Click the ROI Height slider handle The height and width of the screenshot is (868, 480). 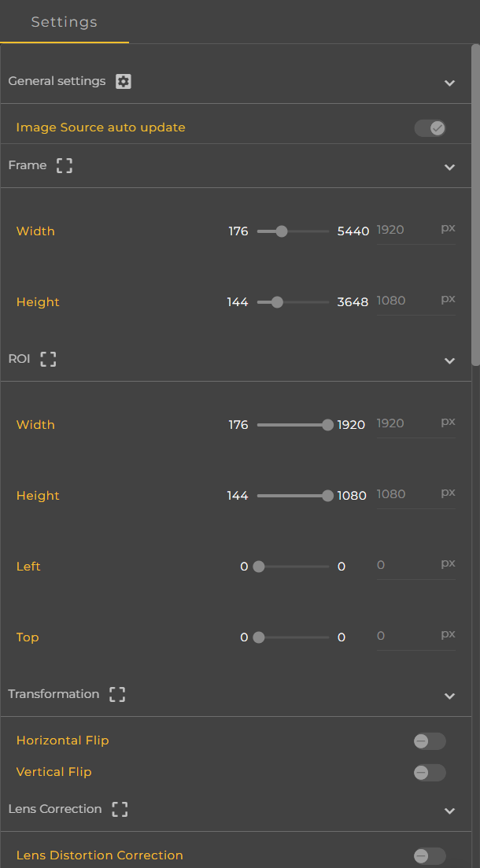[x=327, y=496]
